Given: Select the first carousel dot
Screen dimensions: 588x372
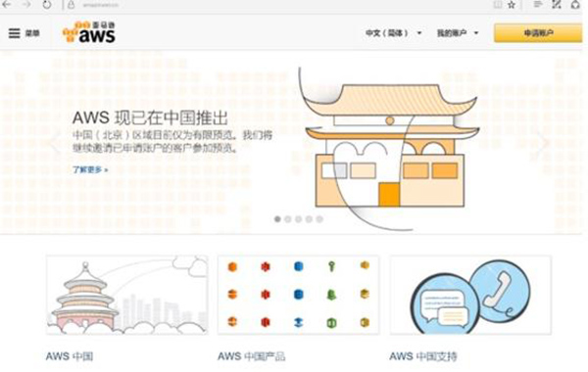Looking at the screenshot, I should pos(277,219).
